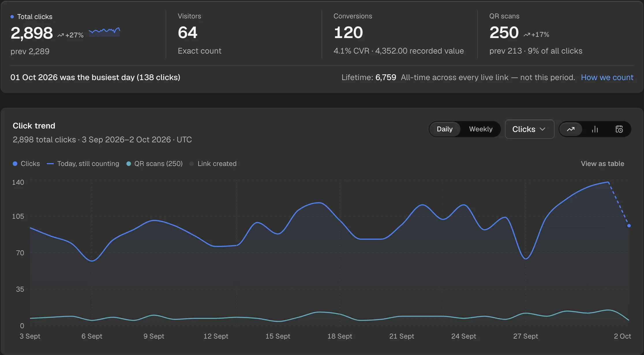Image resolution: width=644 pixels, height=355 pixels.
Task: Toggle the Link created legend item
Action: tap(213, 164)
